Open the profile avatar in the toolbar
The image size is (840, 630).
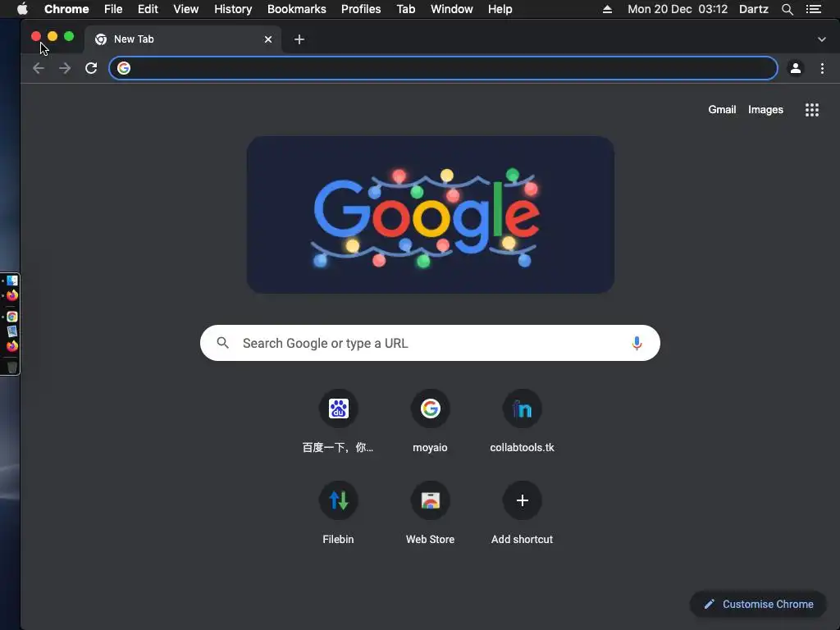[796, 68]
